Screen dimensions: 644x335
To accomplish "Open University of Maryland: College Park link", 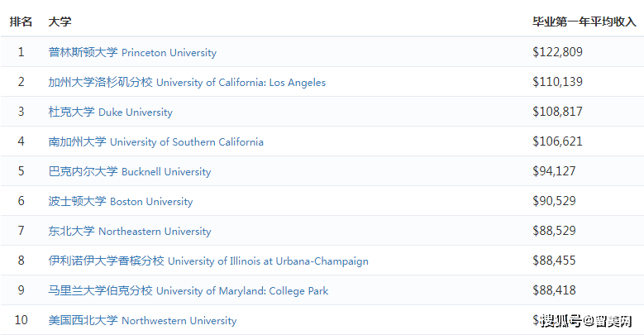I will coord(188,291).
